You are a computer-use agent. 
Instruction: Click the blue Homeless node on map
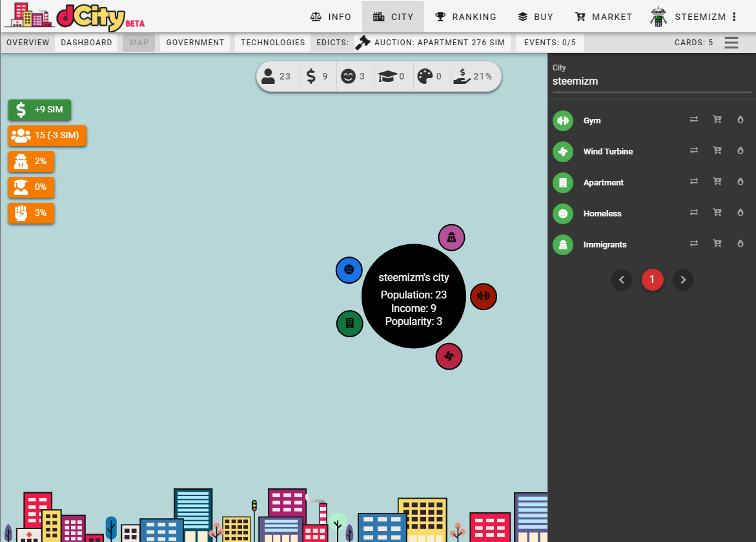tap(349, 269)
